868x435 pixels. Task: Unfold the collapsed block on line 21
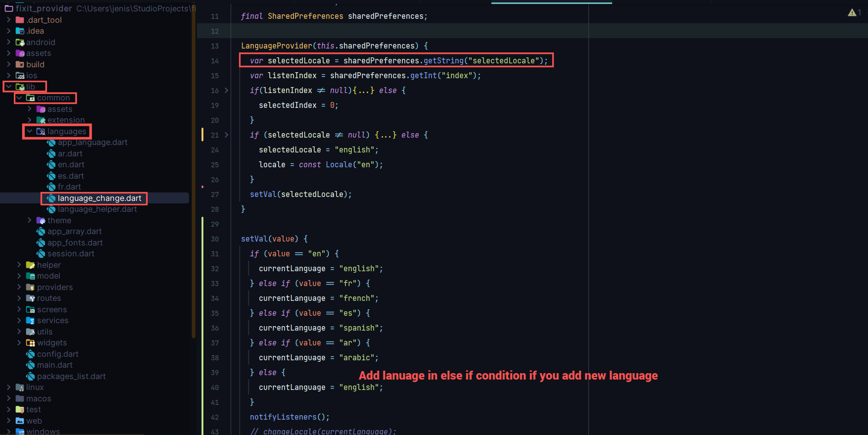tap(227, 135)
